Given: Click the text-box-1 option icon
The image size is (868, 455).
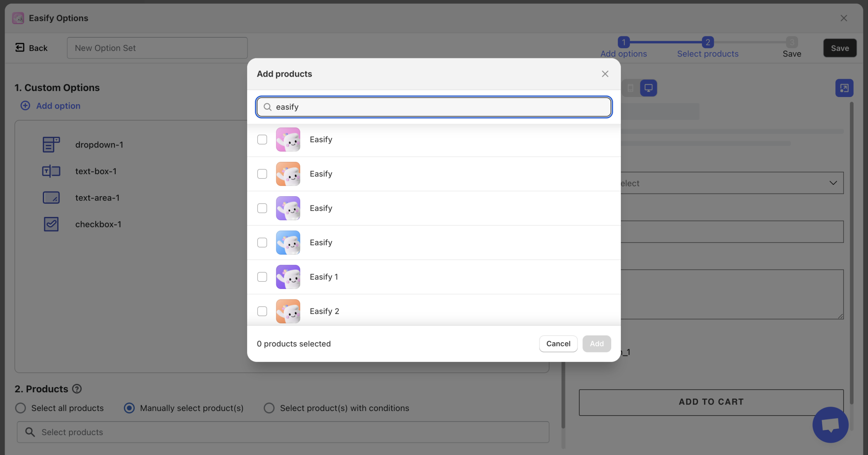Looking at the screenshot, I should tap(51, 171).
